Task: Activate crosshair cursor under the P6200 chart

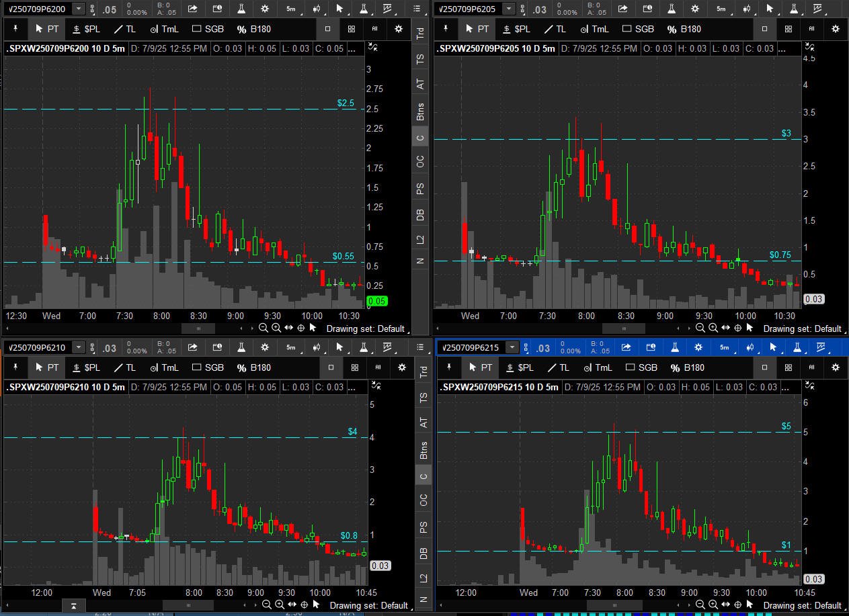Action: 301,328
